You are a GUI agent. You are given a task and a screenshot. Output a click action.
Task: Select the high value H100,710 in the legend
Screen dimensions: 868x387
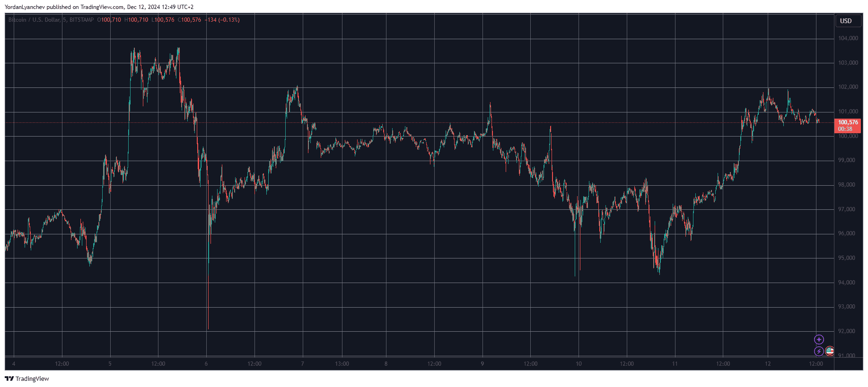coord(136,20)
